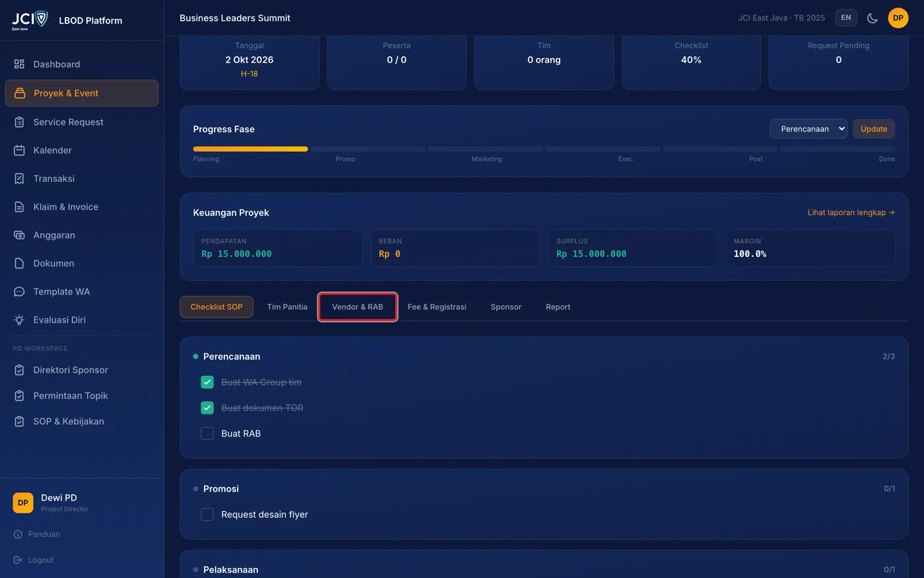924x578 pixels.
Task: Open the Lihat laporan lengkap link
Action: [851, 213]
